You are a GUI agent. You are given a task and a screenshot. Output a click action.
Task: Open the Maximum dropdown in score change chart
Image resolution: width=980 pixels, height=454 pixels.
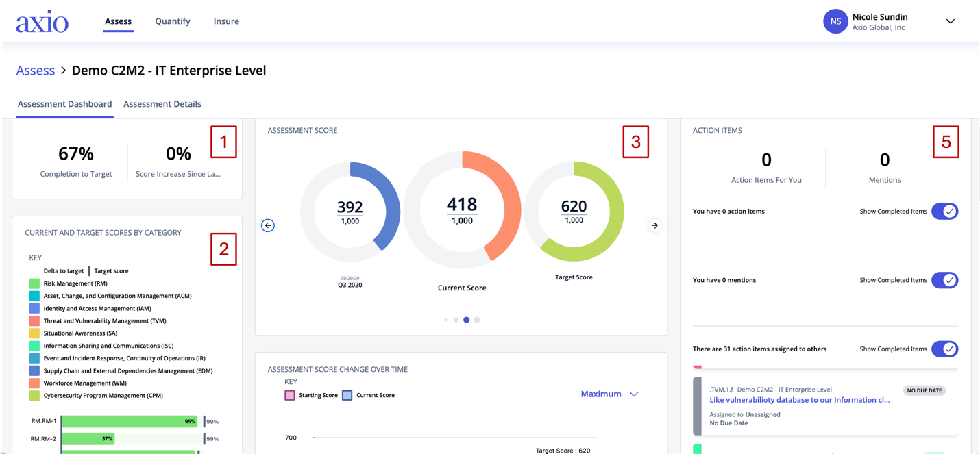point(609,394)
